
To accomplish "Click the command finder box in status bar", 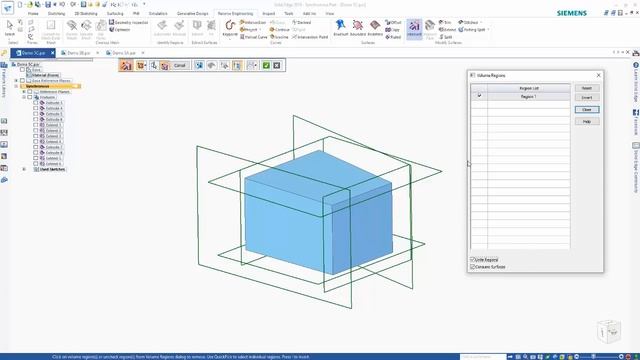I will pyautogui.click(x=483, y=357).
